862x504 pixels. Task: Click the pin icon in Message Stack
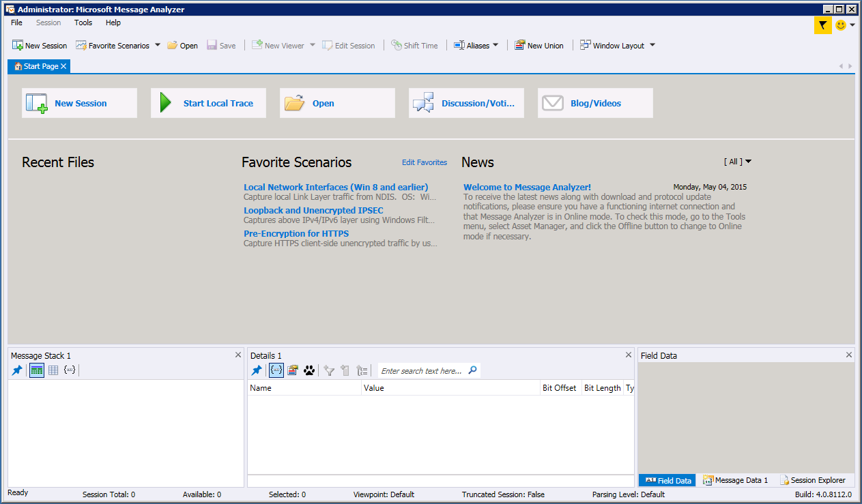[x=17, y=370]
